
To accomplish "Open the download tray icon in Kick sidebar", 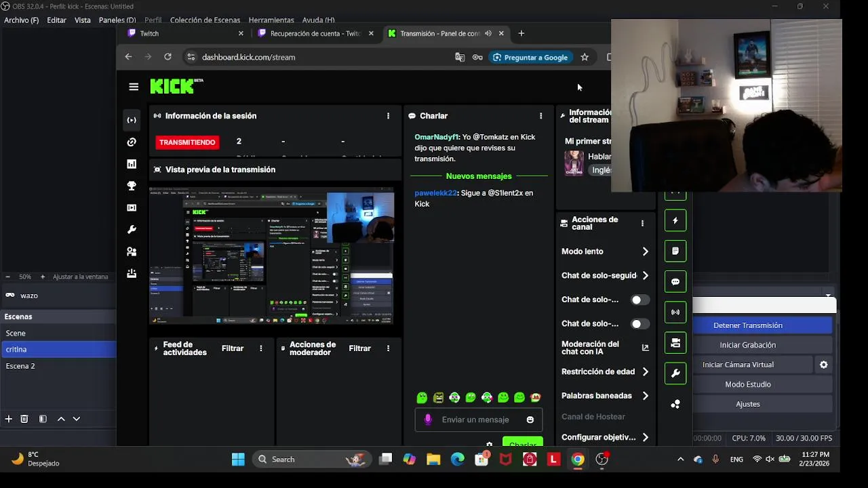I will 132,273.
